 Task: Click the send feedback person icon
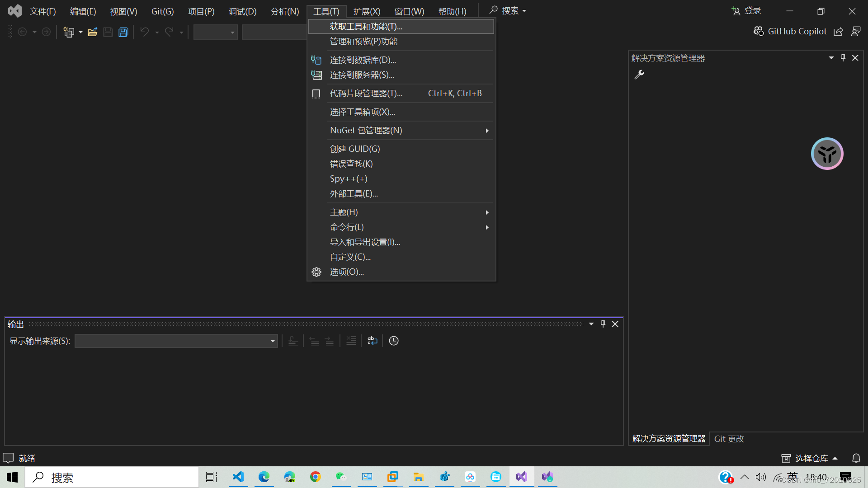(x=855, y=31)
